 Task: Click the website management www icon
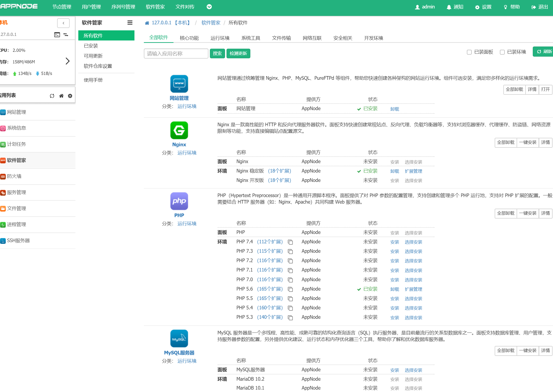[x=179, y=84]
